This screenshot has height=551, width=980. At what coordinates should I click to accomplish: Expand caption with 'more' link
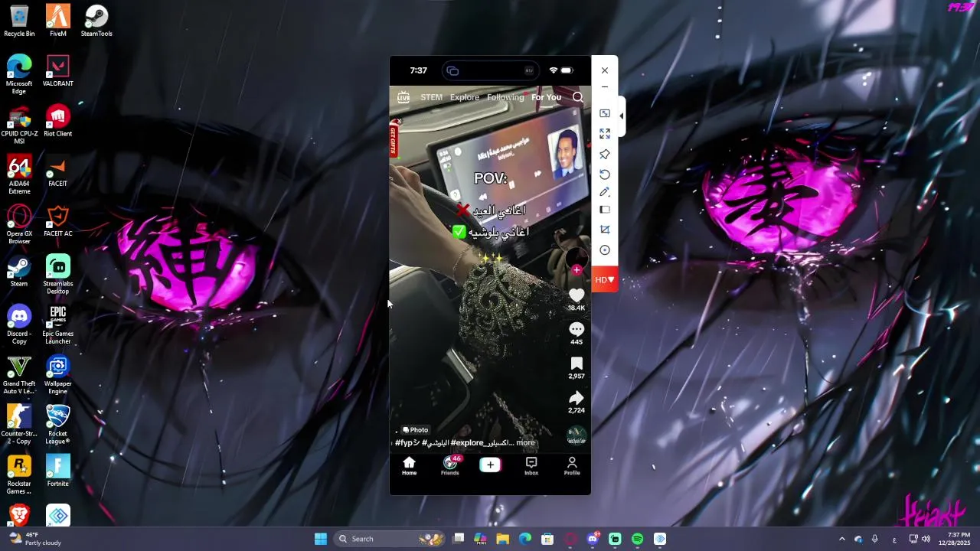coord(525,442)
